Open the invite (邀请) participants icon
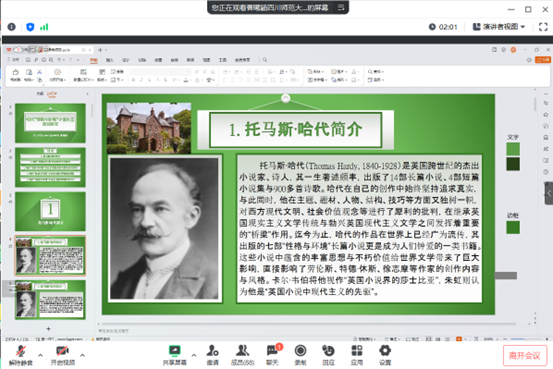The image size is (553, 369). [x=212, y=355]
